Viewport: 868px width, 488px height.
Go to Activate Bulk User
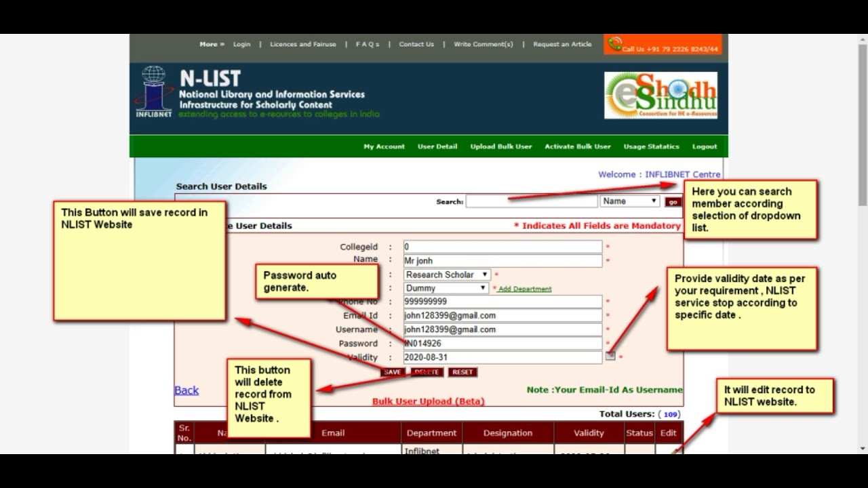point(578,146)
